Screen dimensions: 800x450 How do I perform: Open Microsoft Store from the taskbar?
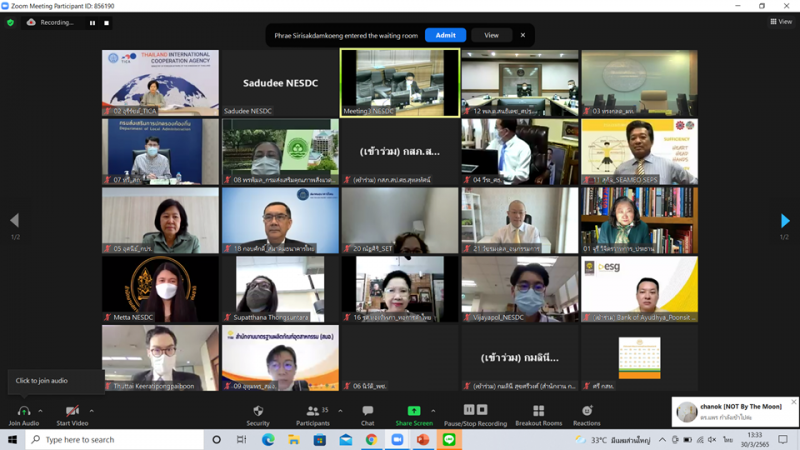point(320,439)
